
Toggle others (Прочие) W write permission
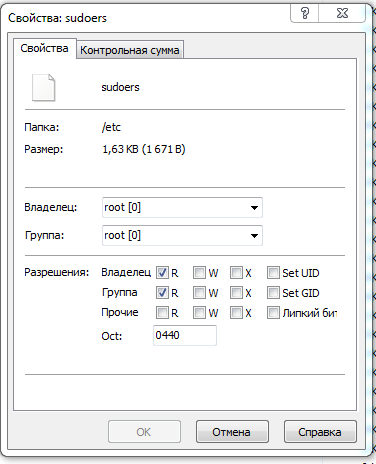click(x=199, y=313)
